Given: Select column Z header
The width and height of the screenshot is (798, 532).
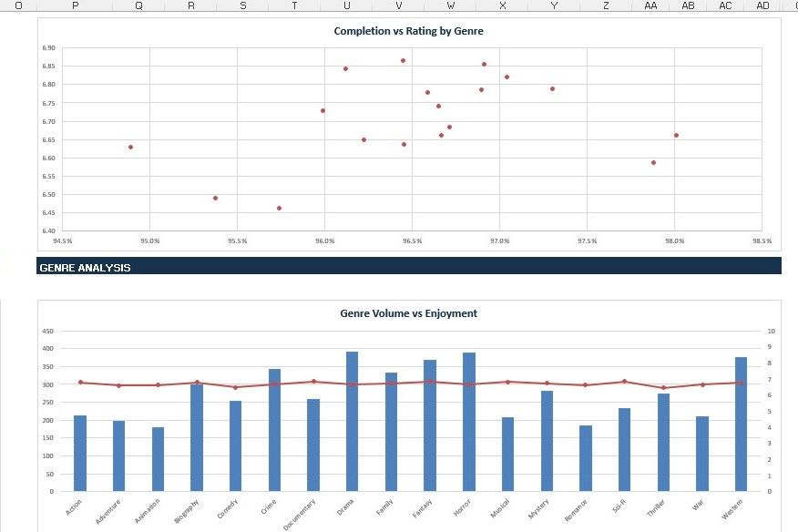Looking at the screenshot, I should pyautogui.click(x=606, y=5).
